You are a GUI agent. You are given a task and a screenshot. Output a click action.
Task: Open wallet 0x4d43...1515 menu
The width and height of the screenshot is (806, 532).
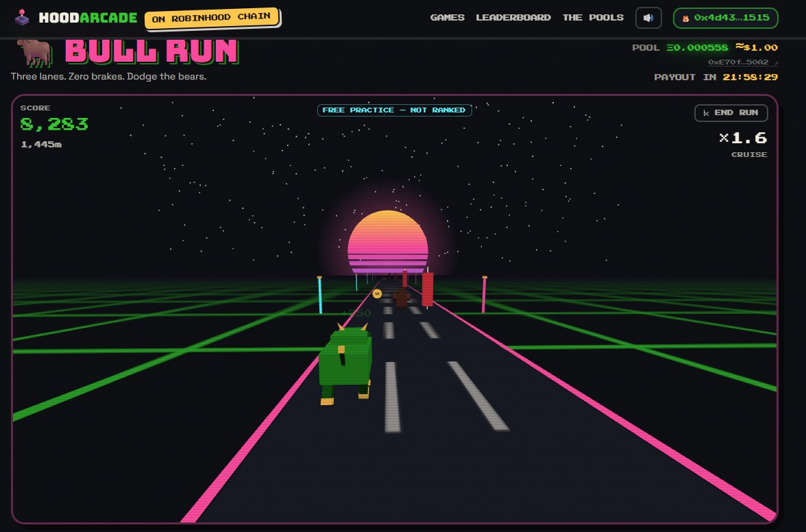[x=725, y=18]
